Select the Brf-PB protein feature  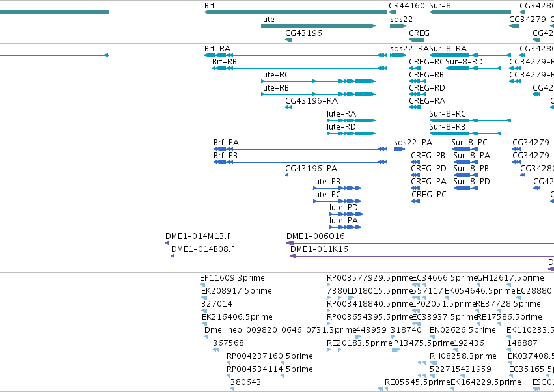(300, 162)
